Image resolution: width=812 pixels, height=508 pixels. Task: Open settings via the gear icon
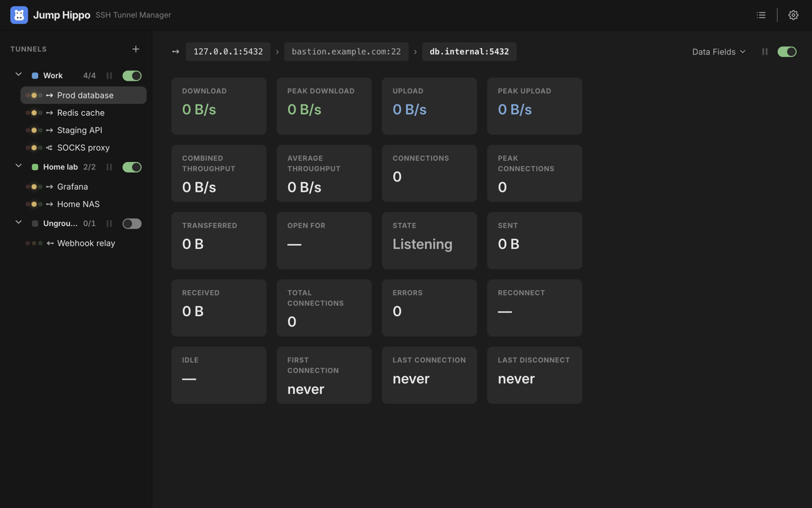(793, 15)
